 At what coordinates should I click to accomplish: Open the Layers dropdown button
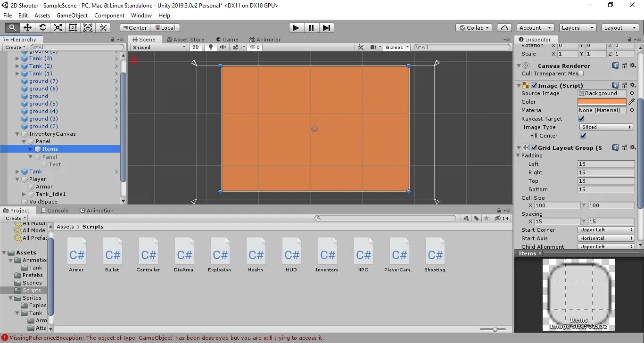pyautogui.click(x=578, y=28)
